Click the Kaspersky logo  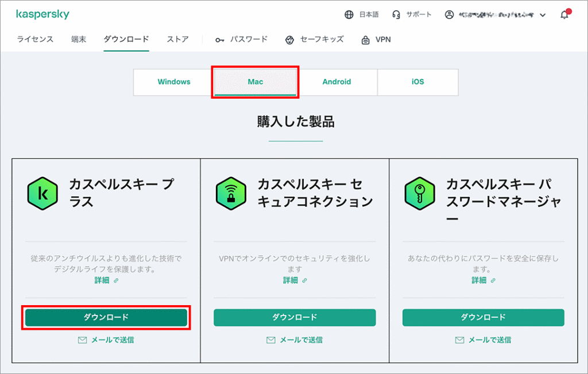tap(42, 14)
